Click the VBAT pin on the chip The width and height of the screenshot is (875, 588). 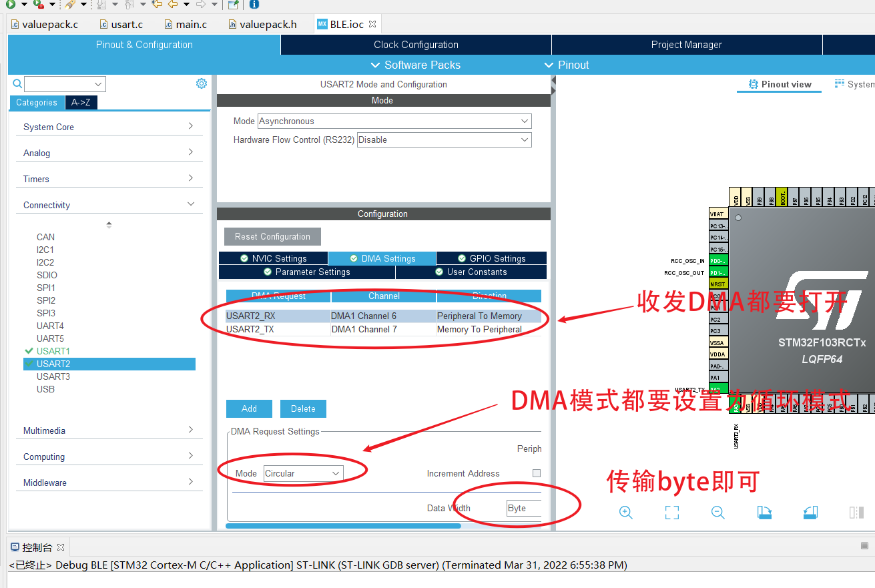718,214
